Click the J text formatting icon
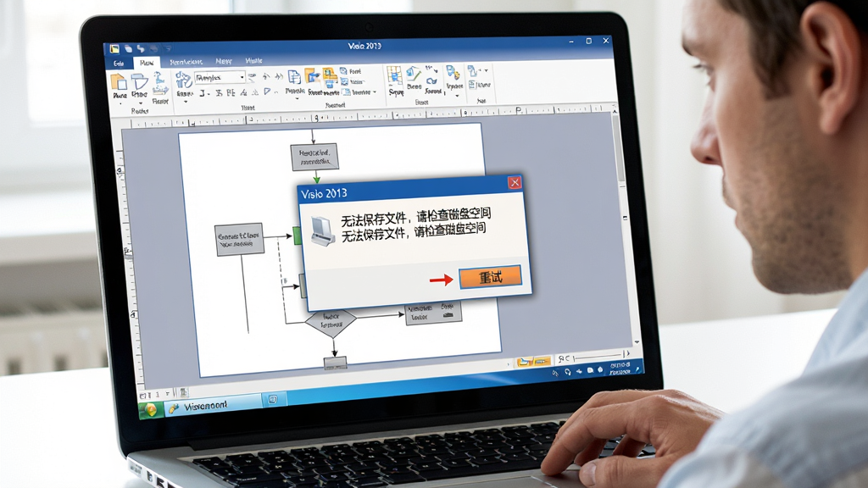The image size is (868, 488). 202,93
